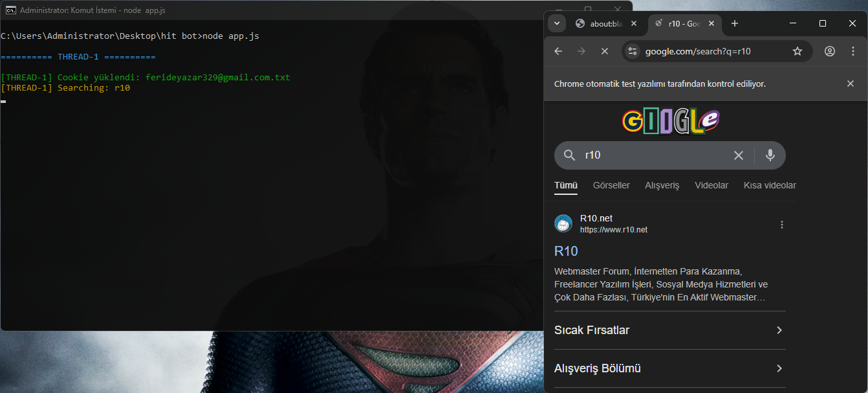The width and height of the screenshot is (868, 393).
Task: Open the R10 result title link
Action: [566, 251]
